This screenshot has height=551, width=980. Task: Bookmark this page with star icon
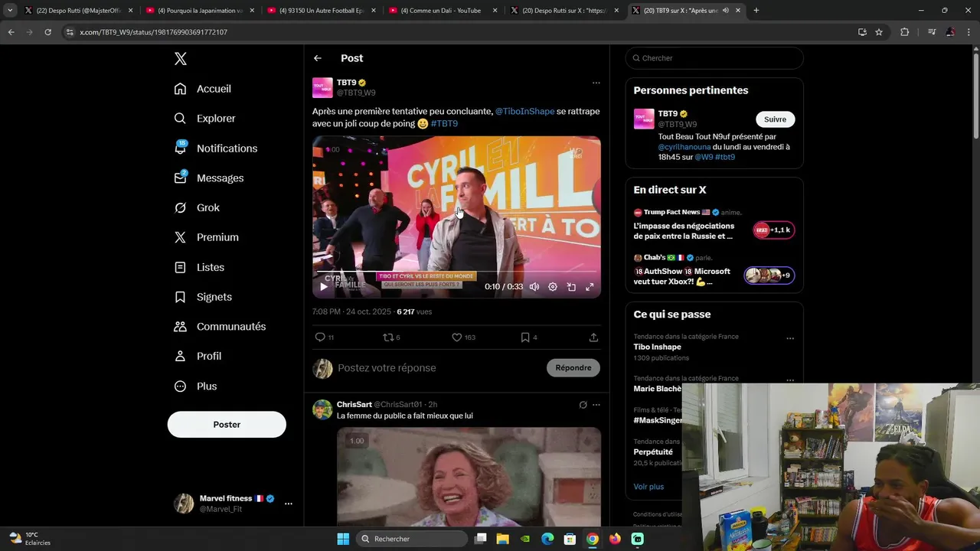pyautogui.click(x=879, y=32)
